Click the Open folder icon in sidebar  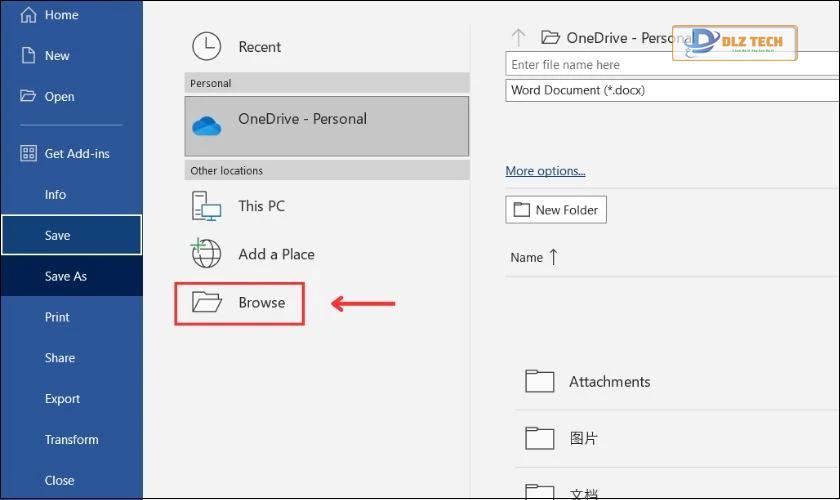click(28, 96)
